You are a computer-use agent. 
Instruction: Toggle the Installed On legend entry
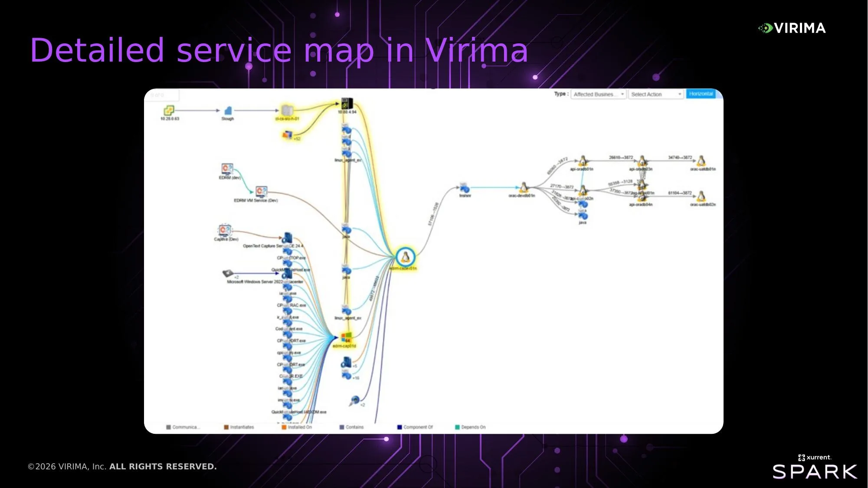[297, 427]
